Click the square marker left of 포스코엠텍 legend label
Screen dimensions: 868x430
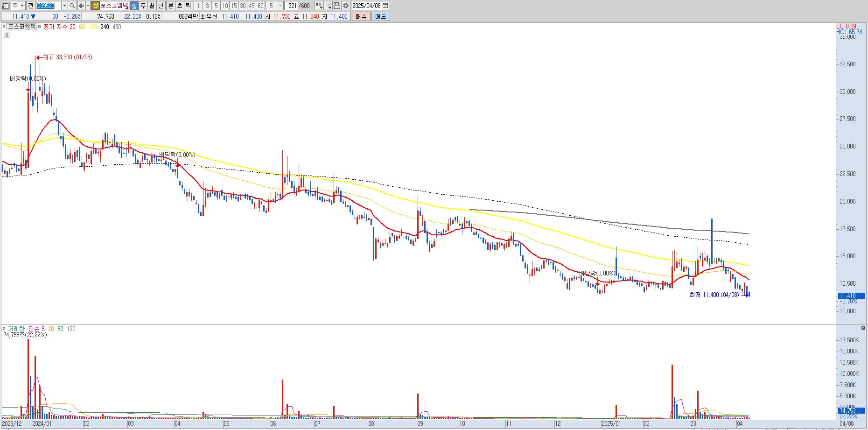click(4, 27)
